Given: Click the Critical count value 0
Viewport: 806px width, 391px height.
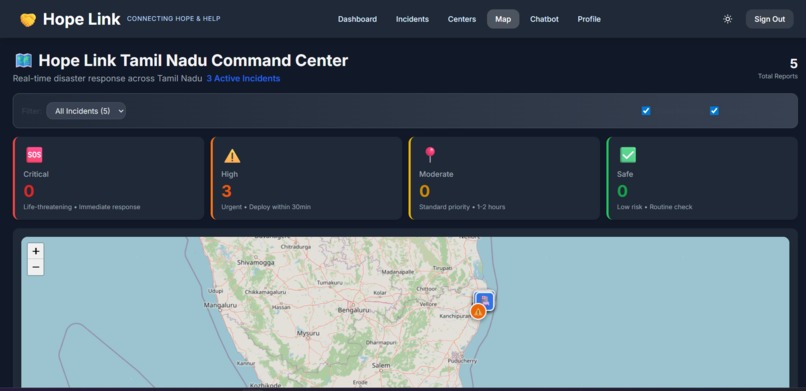Looking at the screenshot, I should [x=29, y=191].
